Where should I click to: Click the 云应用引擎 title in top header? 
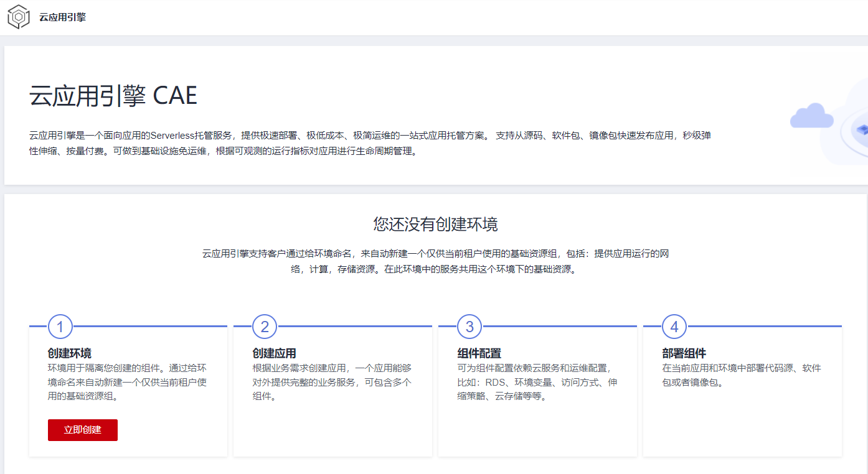62,17
